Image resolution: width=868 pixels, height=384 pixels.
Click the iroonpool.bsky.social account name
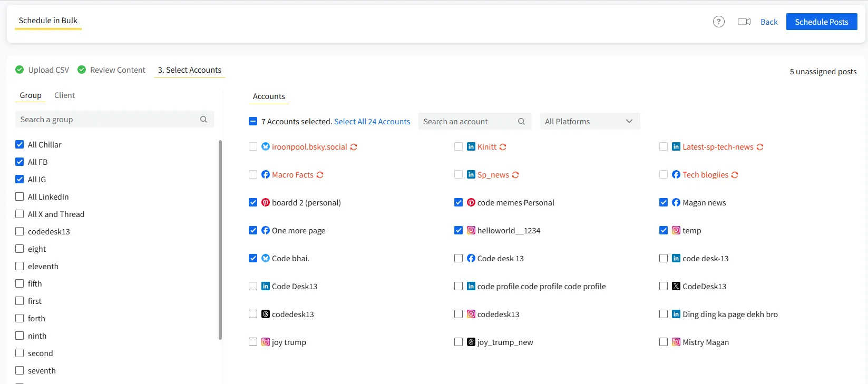click(309, 147)
